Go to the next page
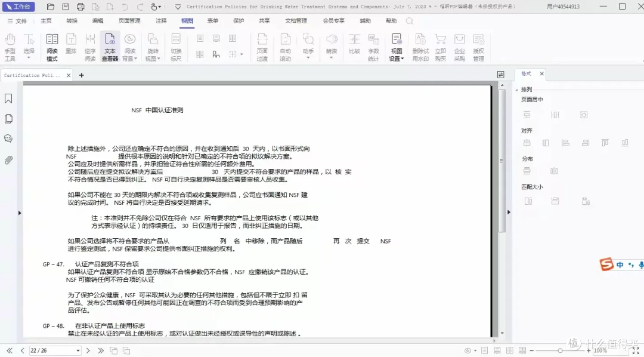The image size is (644, 357). point(88,351)
